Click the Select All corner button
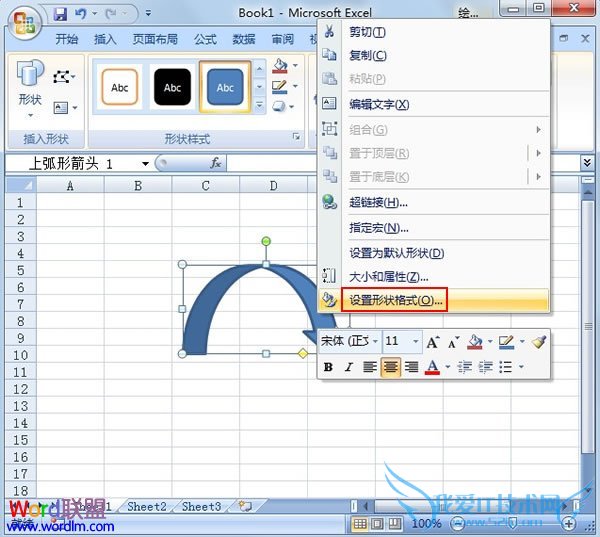 (x=21, y=186)
